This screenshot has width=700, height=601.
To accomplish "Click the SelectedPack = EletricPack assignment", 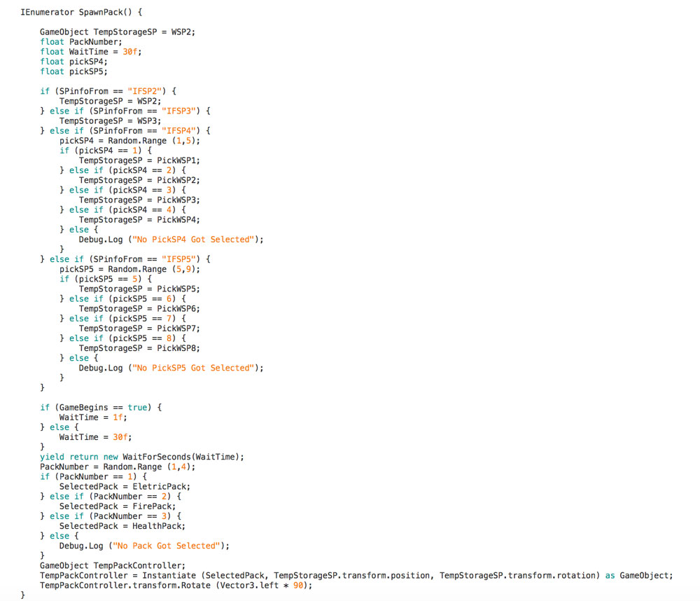I will 124,486.
